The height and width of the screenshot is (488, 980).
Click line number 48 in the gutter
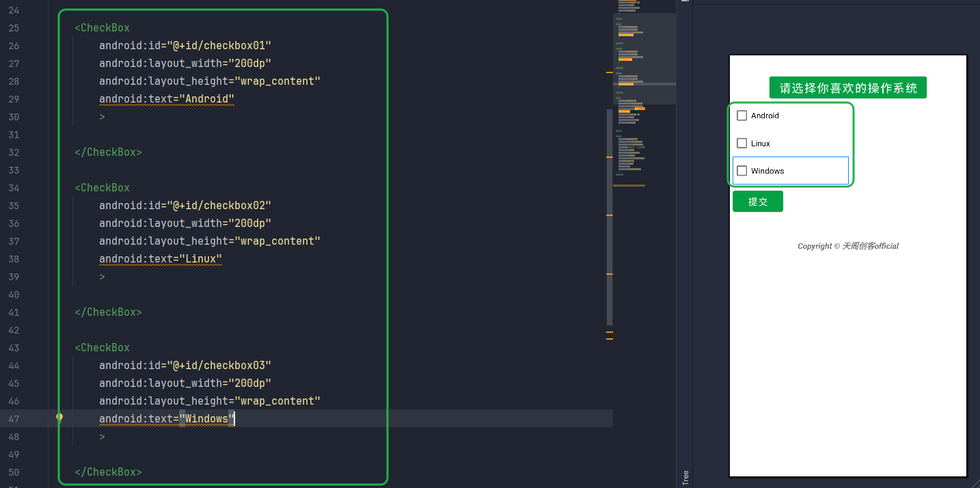pyautogui.click(x=14, y=437)
